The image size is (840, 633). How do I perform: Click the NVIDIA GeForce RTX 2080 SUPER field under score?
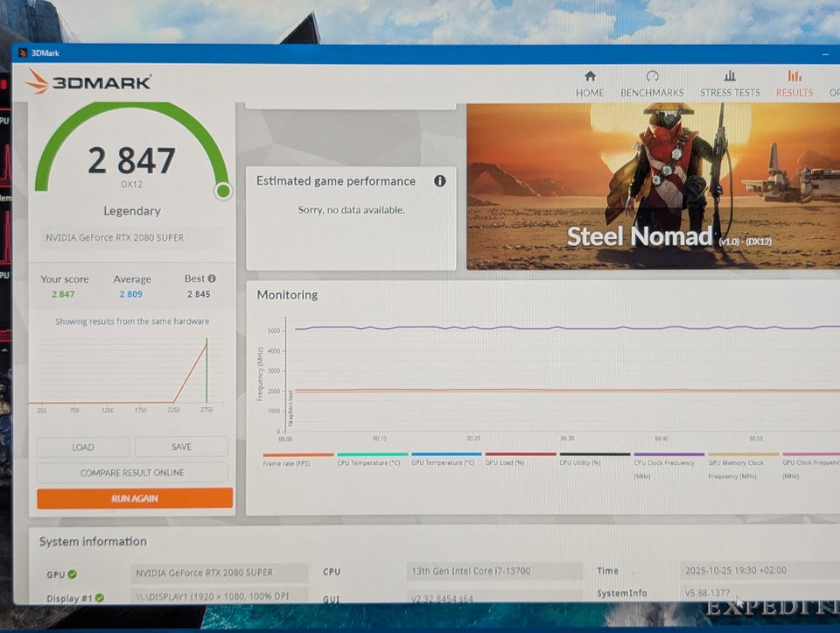(132, 237)
